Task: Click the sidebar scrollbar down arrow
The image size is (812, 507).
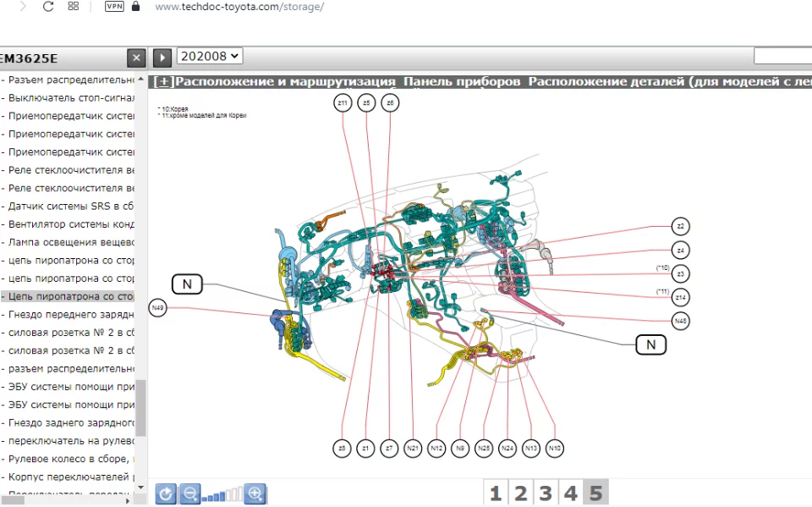Action: pyautogui.click(x=140, y=488)
